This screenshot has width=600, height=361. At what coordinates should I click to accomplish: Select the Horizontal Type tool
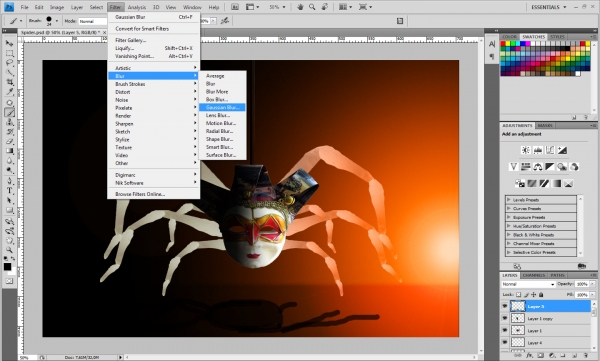click(10, 191)
